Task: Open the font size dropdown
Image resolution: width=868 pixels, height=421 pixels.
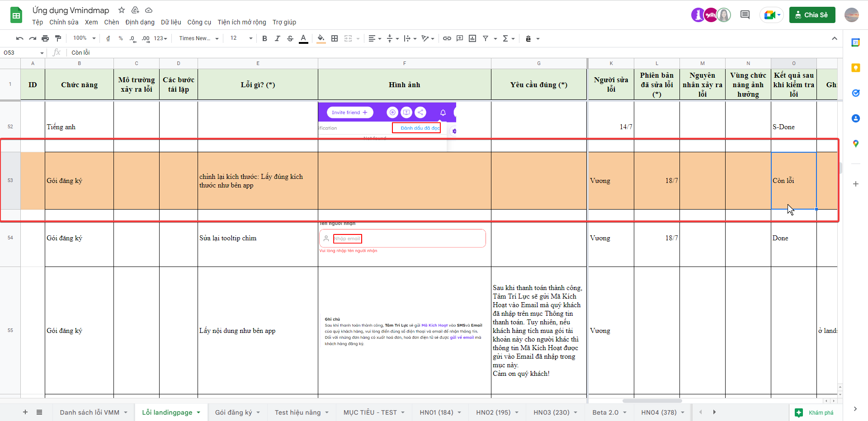Action: tap(241, 38)
